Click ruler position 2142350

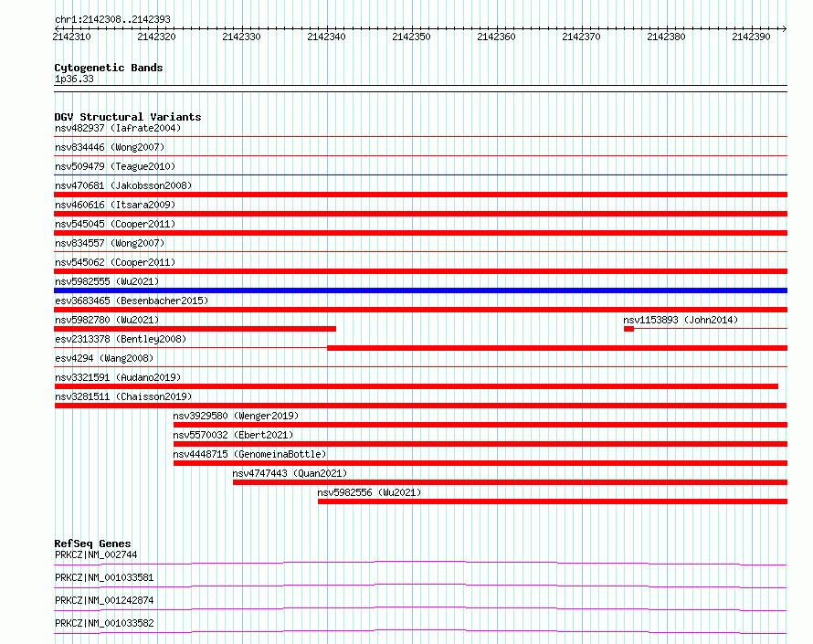[x=412, y=37]
